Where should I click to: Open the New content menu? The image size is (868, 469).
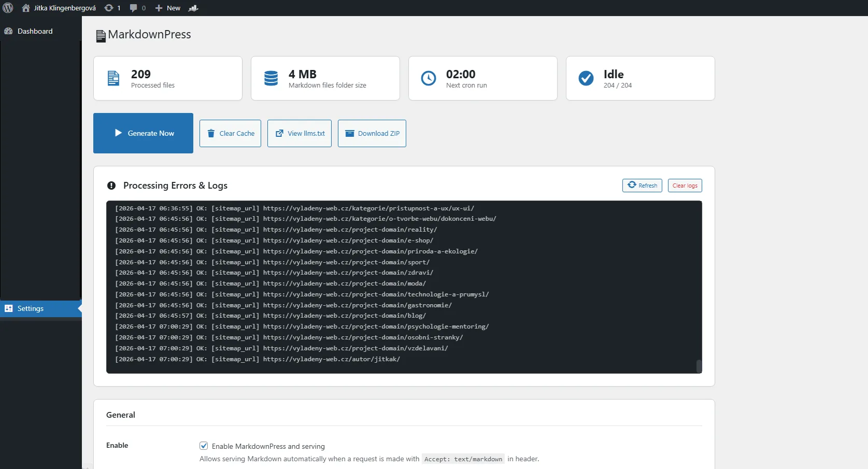168,8
